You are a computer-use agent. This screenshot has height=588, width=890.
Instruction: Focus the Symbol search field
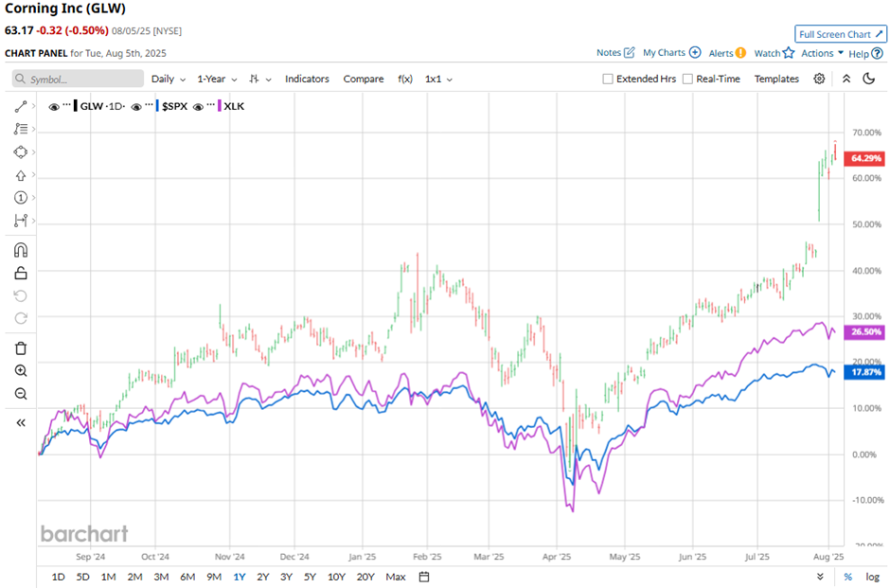(78, 79)
